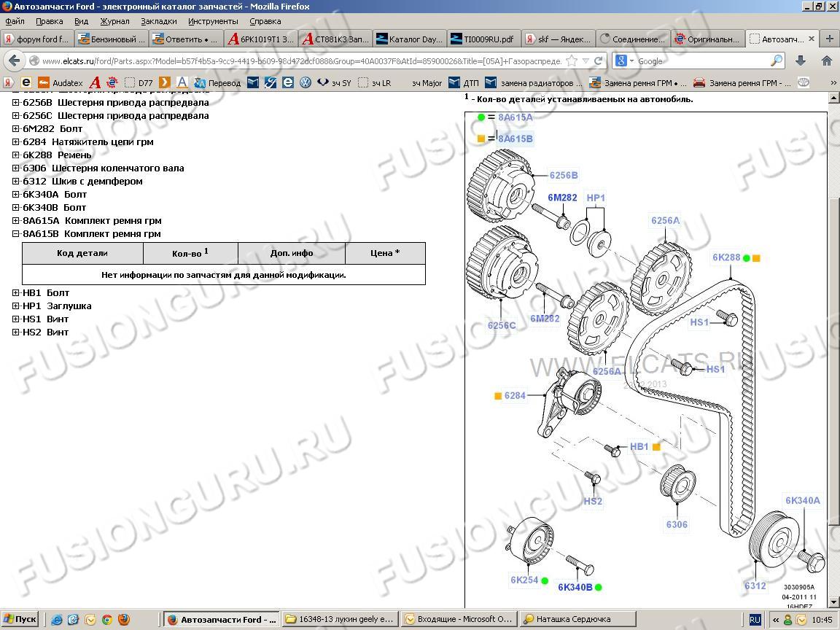The width and height of the screenshot is (840, 630).
Task: Switch to the форум ford tab
Action: click(36, 39)
